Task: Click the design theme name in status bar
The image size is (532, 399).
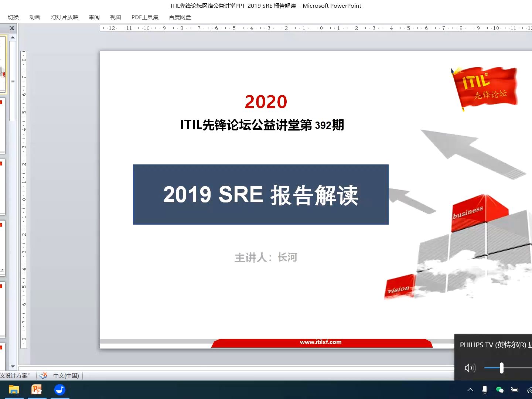Action: (x=15, y=375)
